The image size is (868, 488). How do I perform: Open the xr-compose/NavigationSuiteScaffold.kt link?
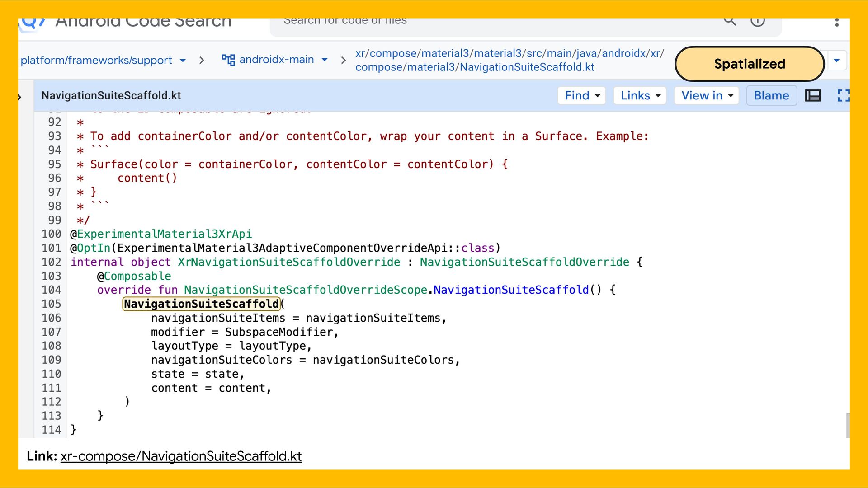181,456
